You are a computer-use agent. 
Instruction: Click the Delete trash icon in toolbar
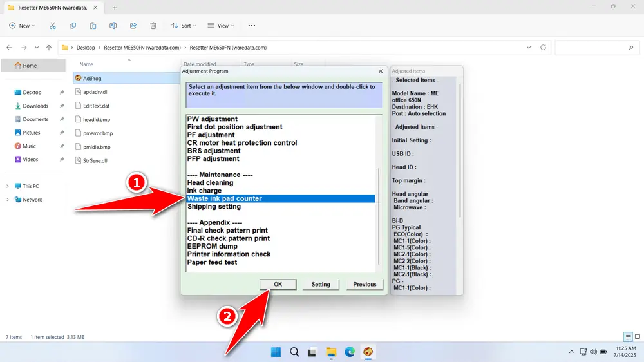(153, 26)
